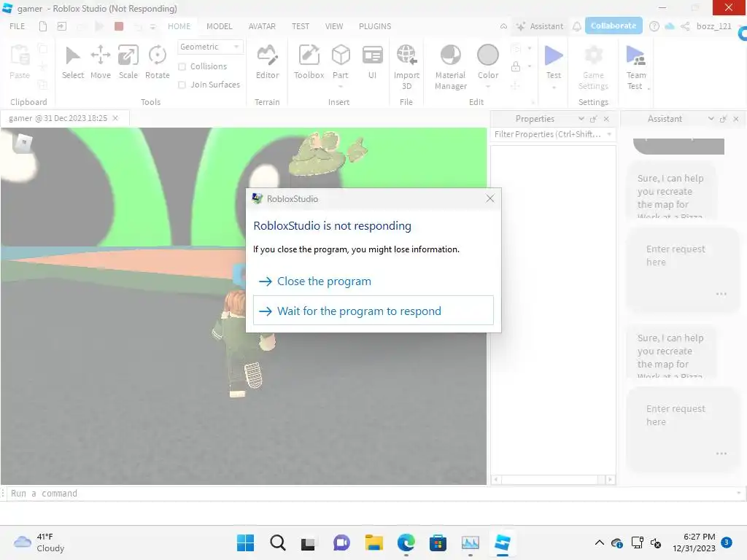Click the Collaborate button

point(614,26)
